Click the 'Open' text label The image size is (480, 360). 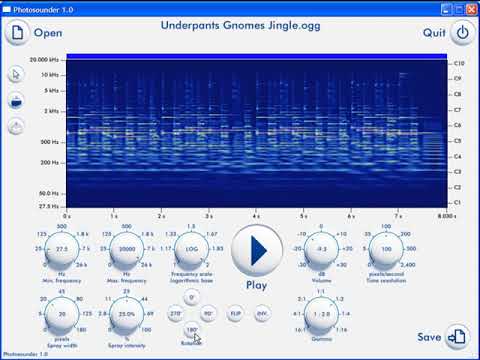click(x=48, y=33)
